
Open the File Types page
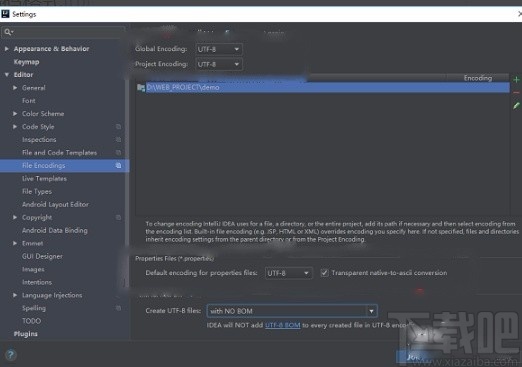(x=37, y=192)
